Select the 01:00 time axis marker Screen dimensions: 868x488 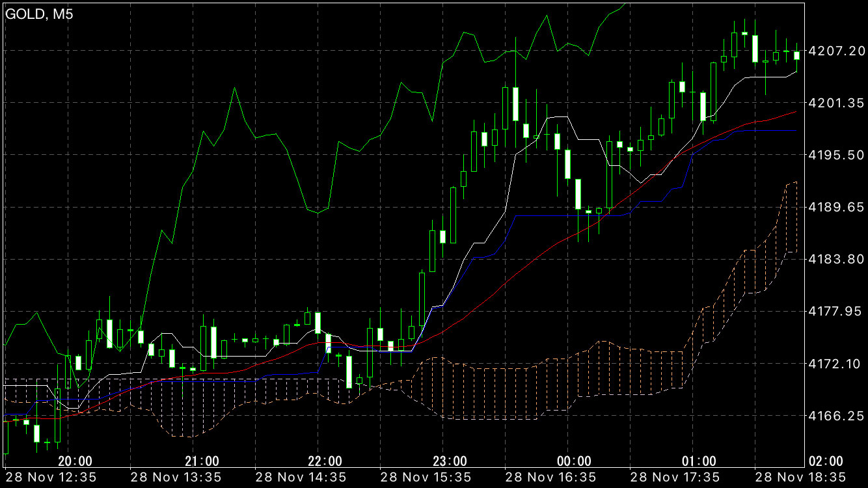[699, 461]
